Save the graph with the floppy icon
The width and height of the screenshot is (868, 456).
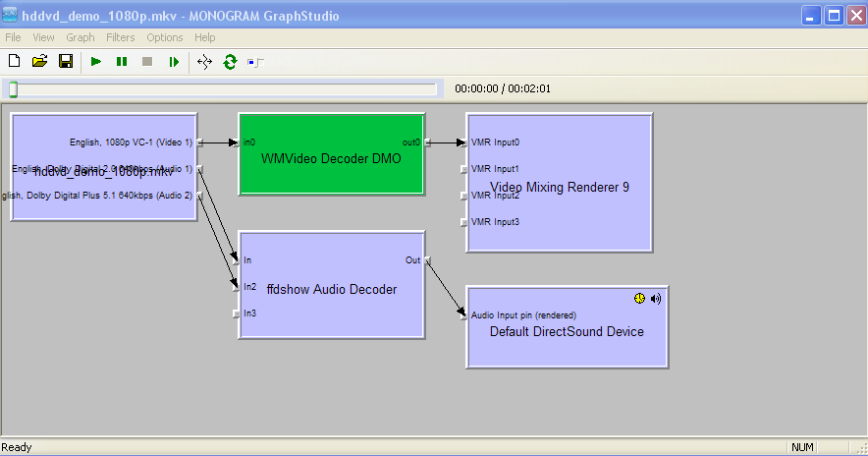pyautogui.click(x=66, y=62)
